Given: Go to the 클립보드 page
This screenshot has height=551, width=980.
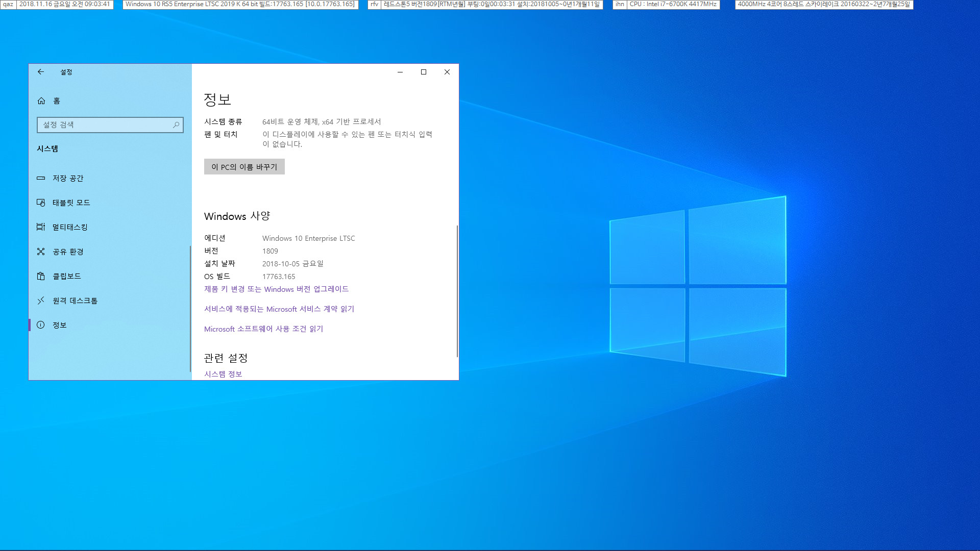Looking at the screenshot, I should tap(109, 276).
